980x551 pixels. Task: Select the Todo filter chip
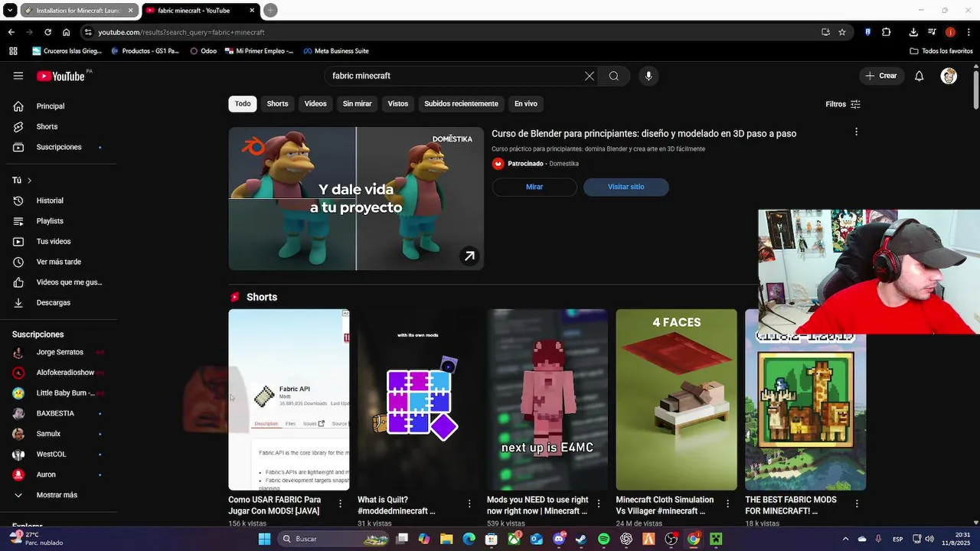tap(243, 104)
